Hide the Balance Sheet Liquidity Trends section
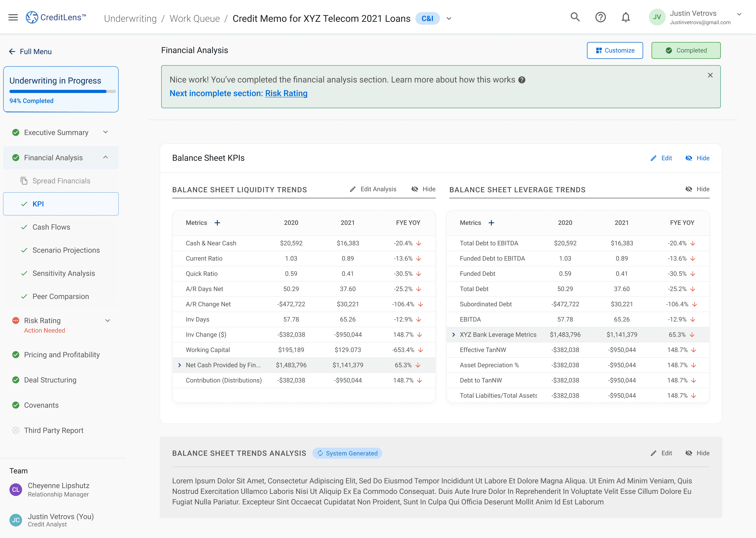This screenshot has height=538, width=756. (423, 189)
